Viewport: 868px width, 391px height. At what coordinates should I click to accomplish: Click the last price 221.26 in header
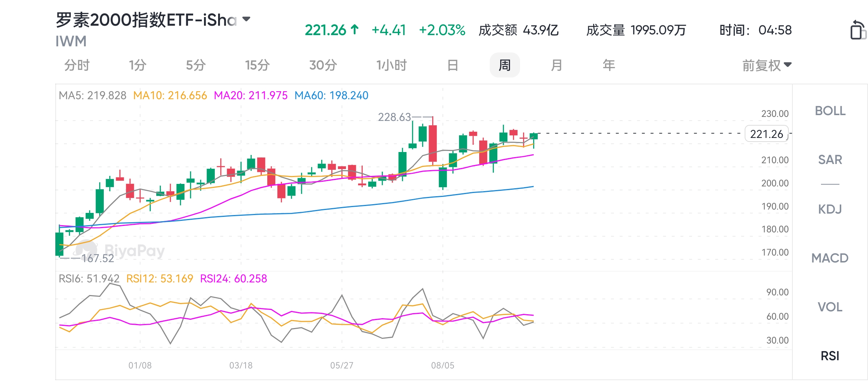(x=325, y=30)
